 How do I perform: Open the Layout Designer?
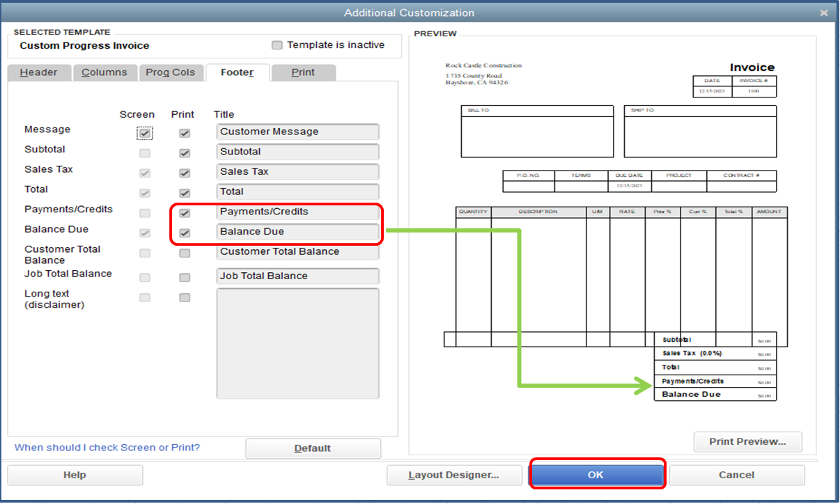(454, 474)
